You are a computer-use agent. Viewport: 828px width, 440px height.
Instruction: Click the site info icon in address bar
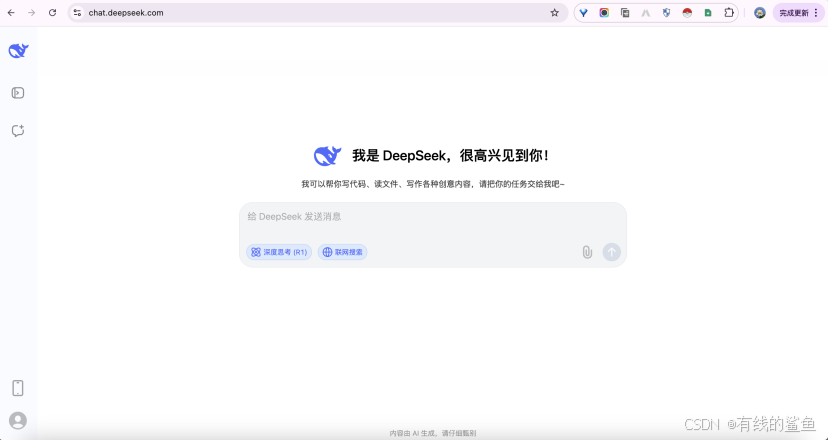click(78, 13)
